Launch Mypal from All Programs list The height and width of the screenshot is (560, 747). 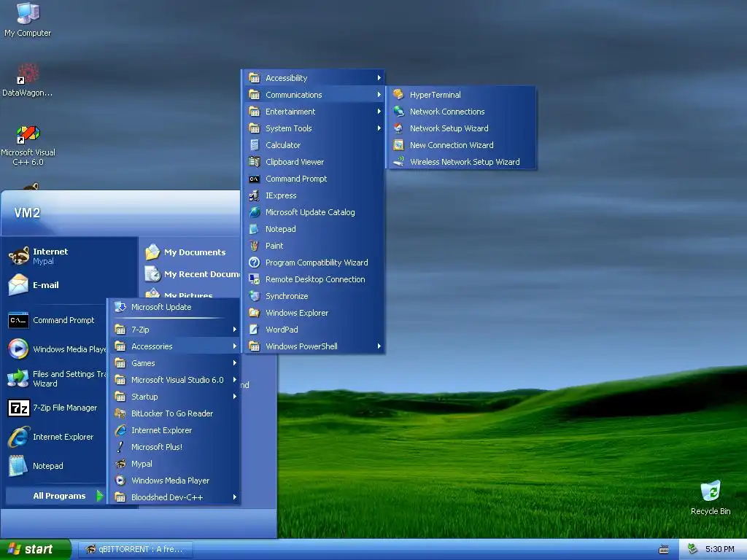click(x=174, y=463)
